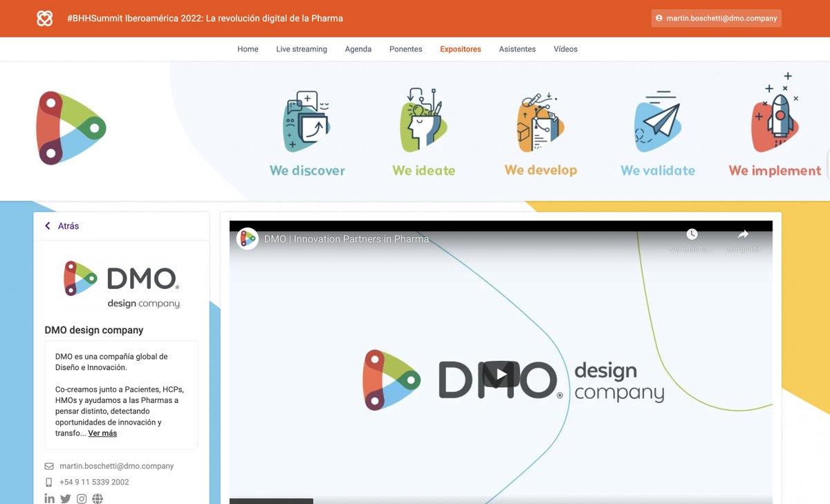Click the We implement rocket icon

tap(776, 114)
